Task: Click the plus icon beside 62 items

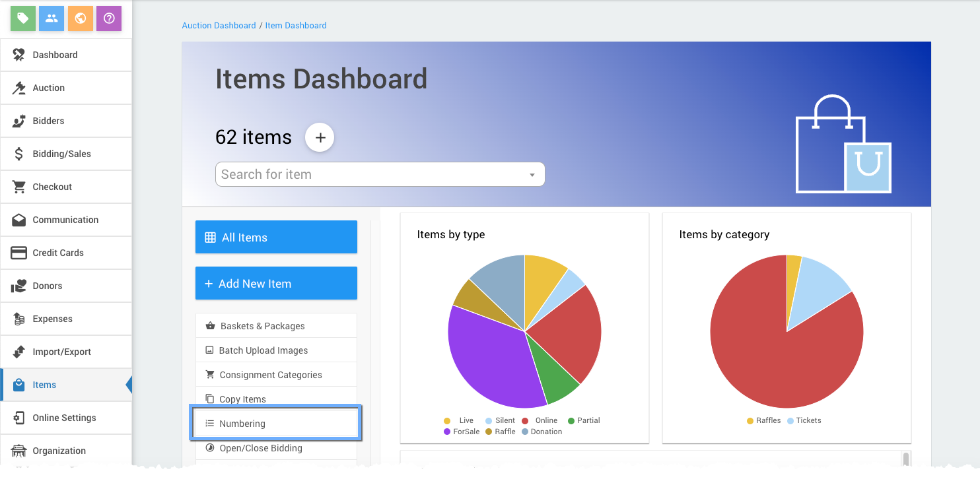Action: (320, 138)
